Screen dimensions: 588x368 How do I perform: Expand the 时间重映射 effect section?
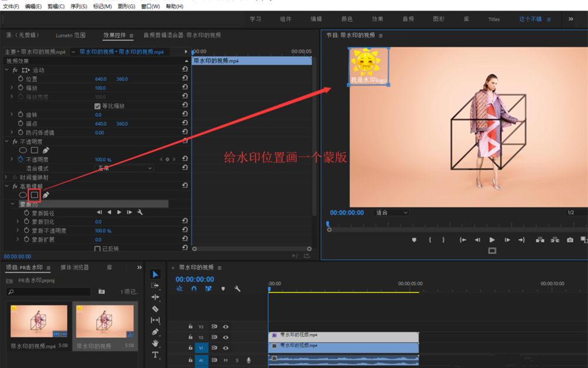point(7,177)
